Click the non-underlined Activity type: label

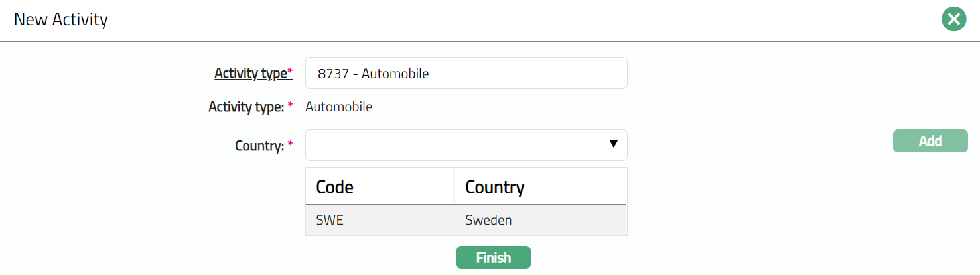(245, 107)
